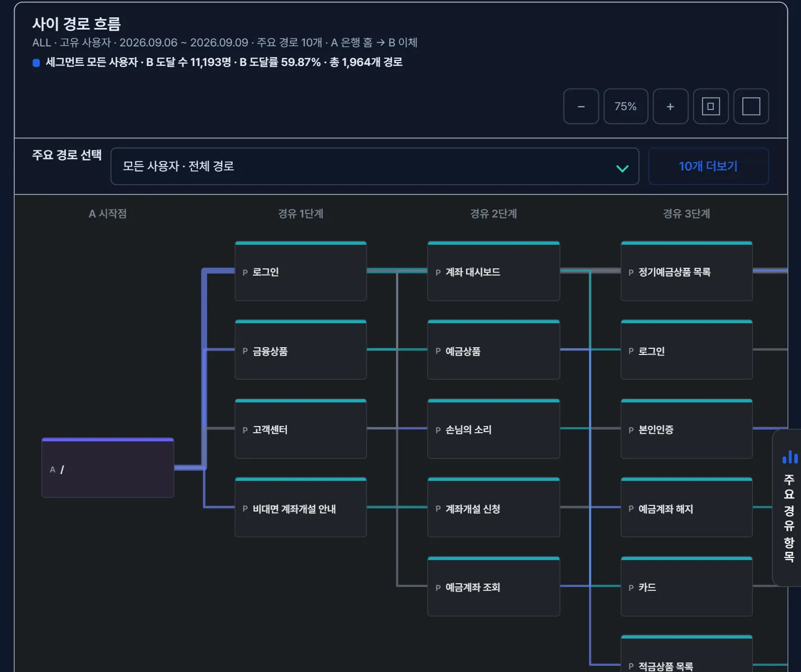Click the A 시작점 column header

point(108,214)
